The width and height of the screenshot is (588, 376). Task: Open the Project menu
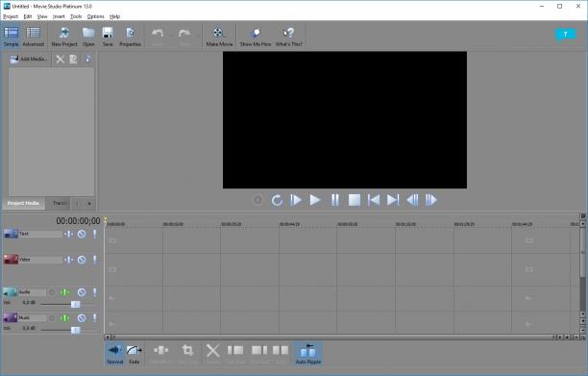click(11, 16)
